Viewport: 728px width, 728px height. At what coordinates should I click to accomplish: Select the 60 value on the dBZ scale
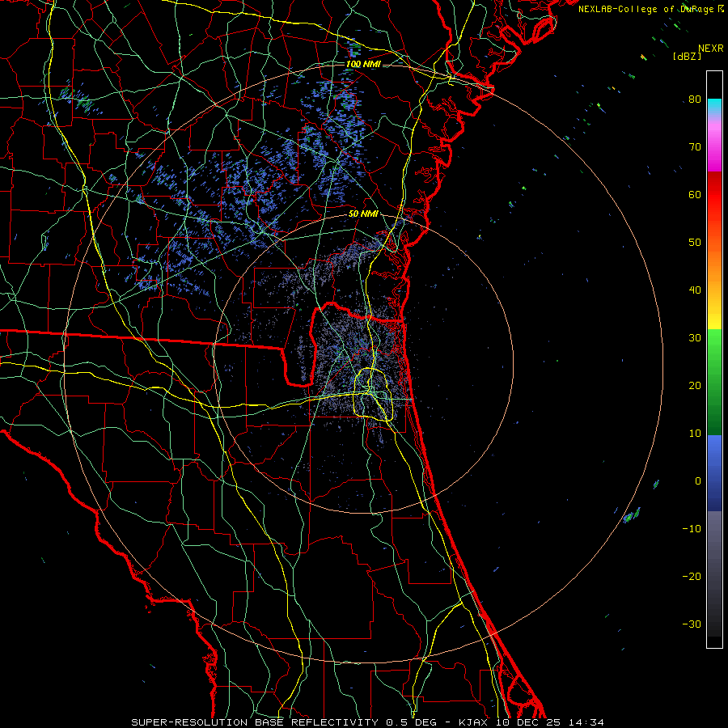[x=695, y=194]
